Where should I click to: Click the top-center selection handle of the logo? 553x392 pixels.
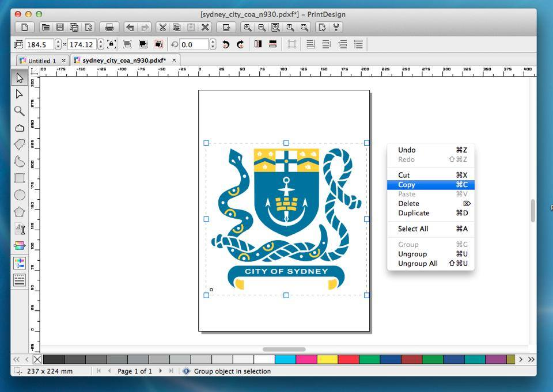[x=286, y=143]
